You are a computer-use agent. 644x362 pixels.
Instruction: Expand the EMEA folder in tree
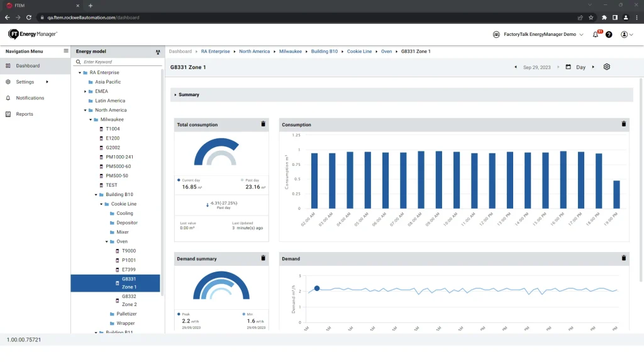coord(86,91)
